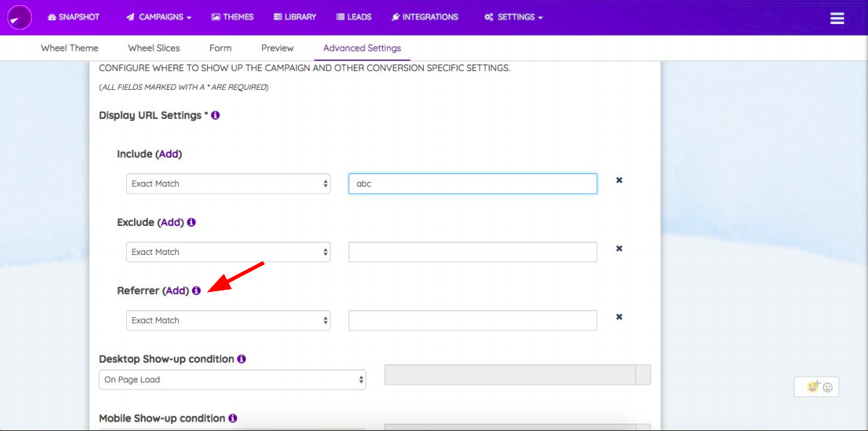Focus the Include URL field containing abc

pos(472,184)
